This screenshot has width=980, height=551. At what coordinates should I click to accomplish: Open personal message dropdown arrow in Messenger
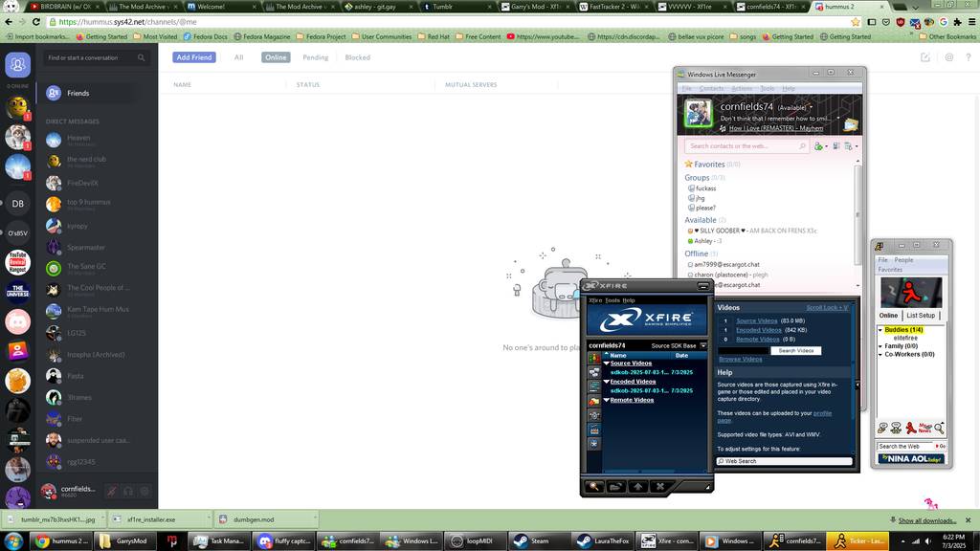(x=838, y=118)
